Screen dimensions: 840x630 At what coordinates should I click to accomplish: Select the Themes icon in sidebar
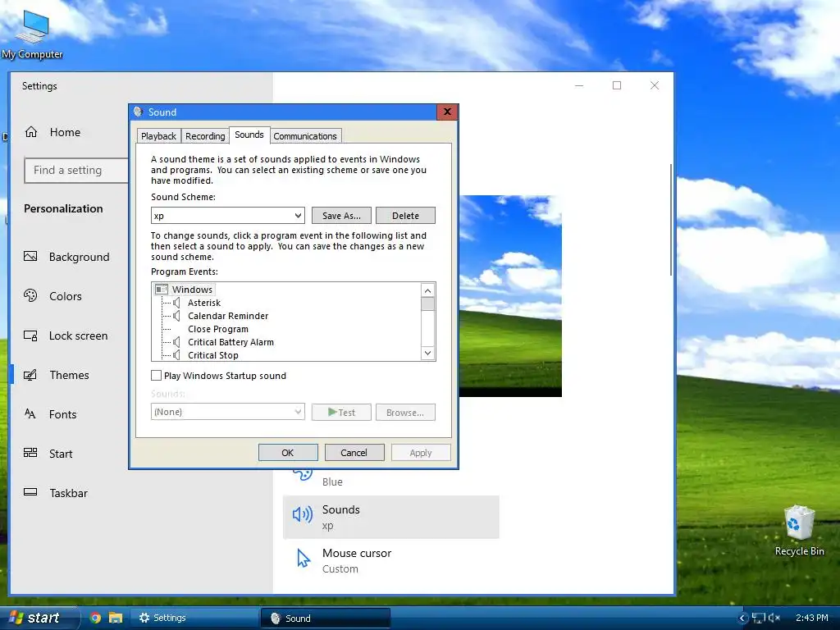(30, 374)
